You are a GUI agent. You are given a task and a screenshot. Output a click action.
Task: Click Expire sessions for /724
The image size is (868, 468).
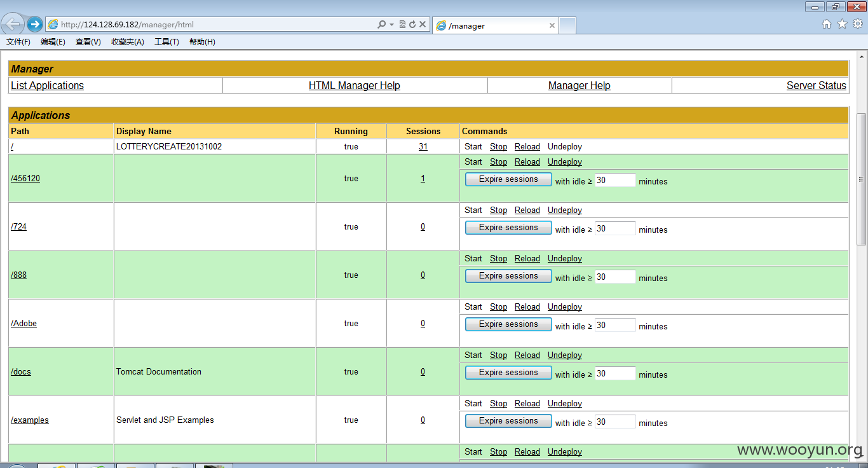508,228
